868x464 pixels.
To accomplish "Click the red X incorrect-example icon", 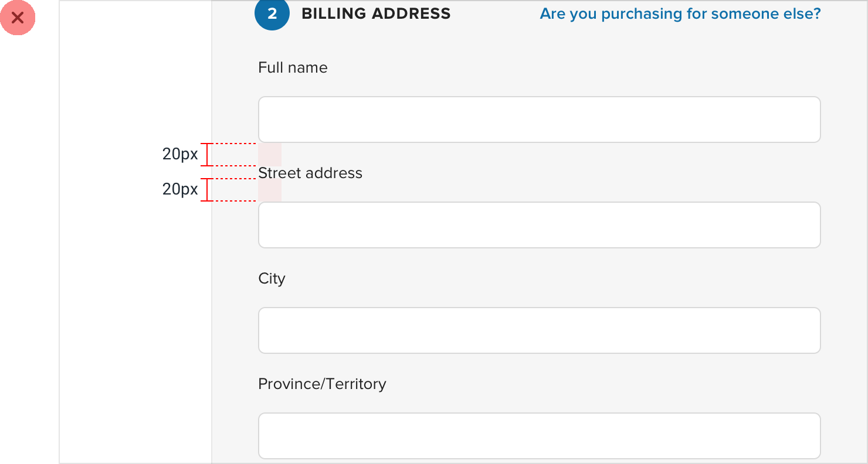I will click(18, 18).
